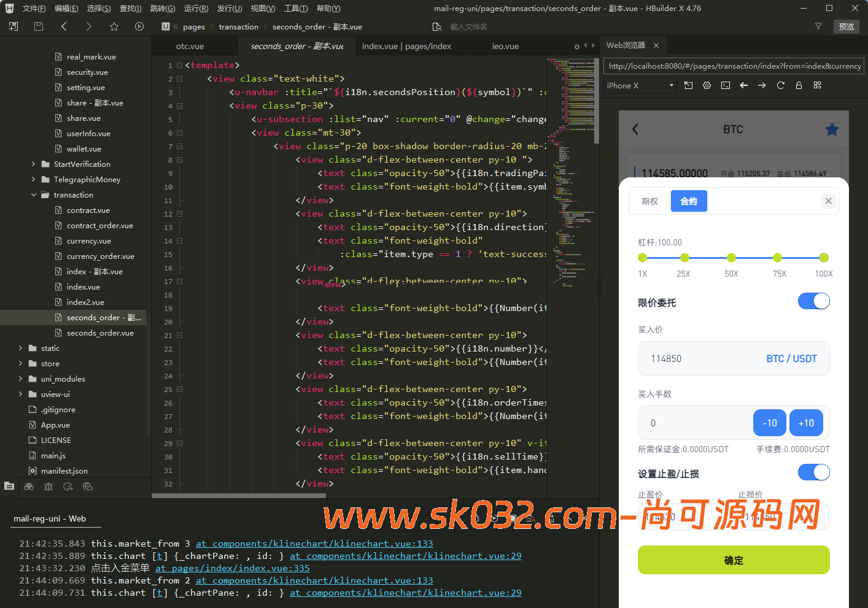Expand the uview-ui folder

(21, 394)
